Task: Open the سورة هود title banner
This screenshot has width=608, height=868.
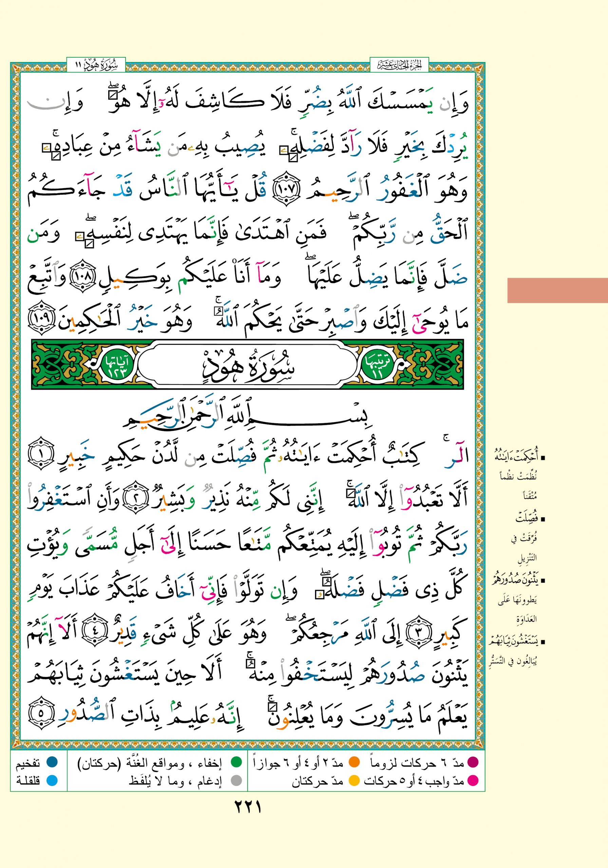Action: [x=248, y=364]
